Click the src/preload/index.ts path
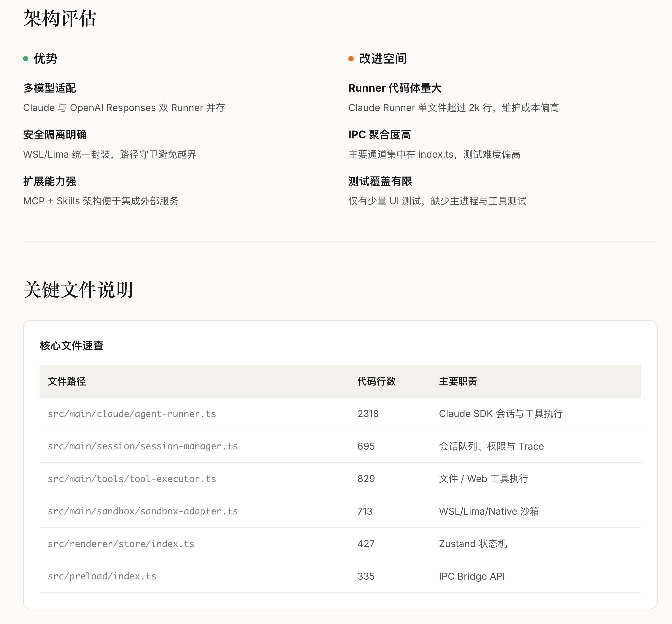The image size is (672, 624). pos(102,576)
